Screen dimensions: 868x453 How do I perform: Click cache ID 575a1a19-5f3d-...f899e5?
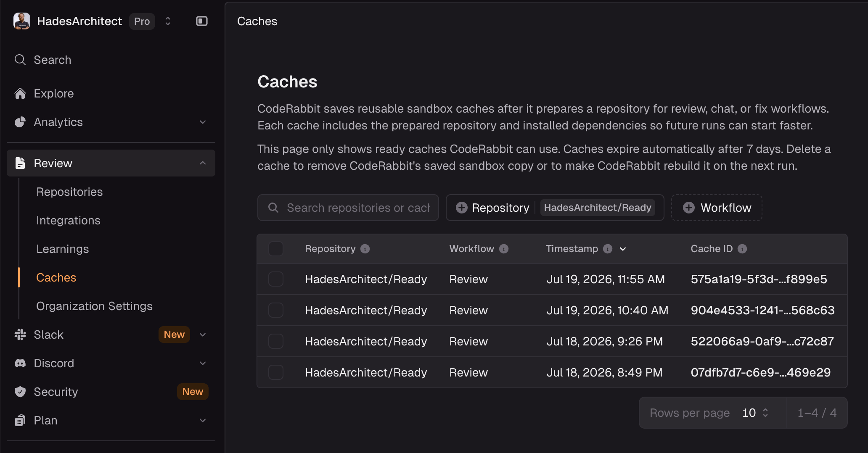759,279
